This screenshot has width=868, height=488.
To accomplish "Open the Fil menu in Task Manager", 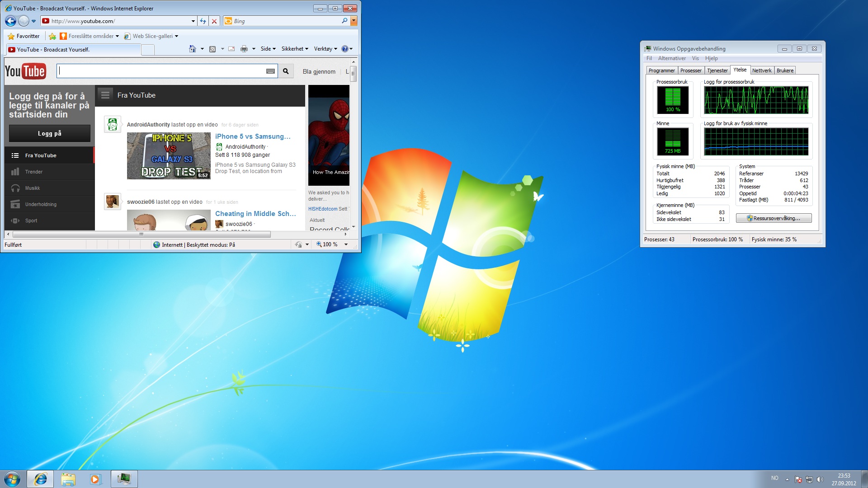I will point(649,58).
